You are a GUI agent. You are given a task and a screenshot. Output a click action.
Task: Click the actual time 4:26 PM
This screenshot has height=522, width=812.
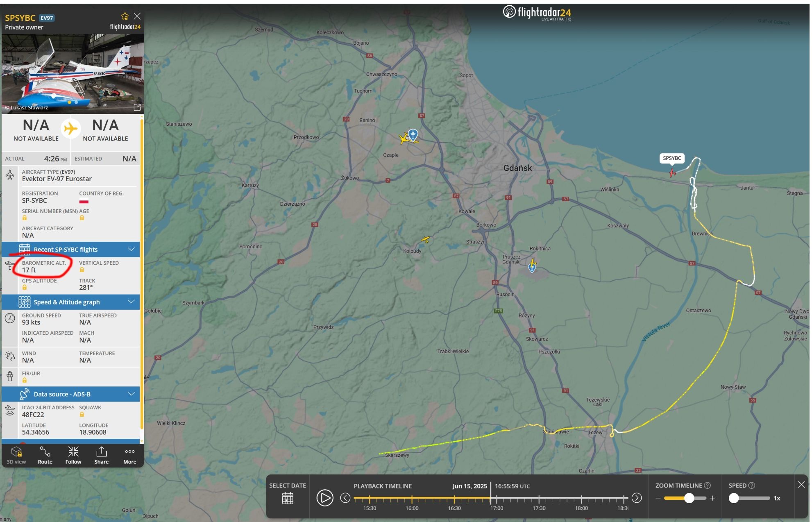click(55, 159)
